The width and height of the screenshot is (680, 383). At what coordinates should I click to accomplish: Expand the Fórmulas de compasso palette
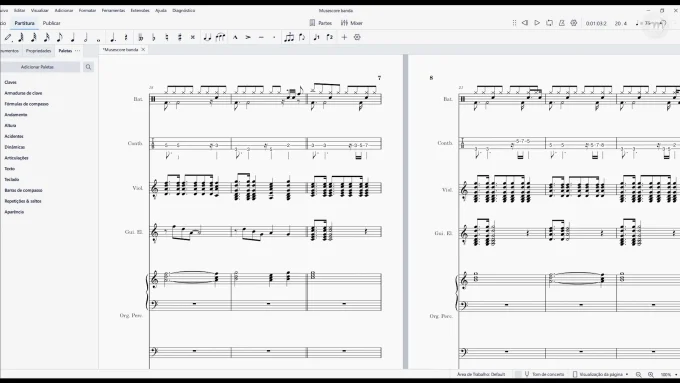26,104
